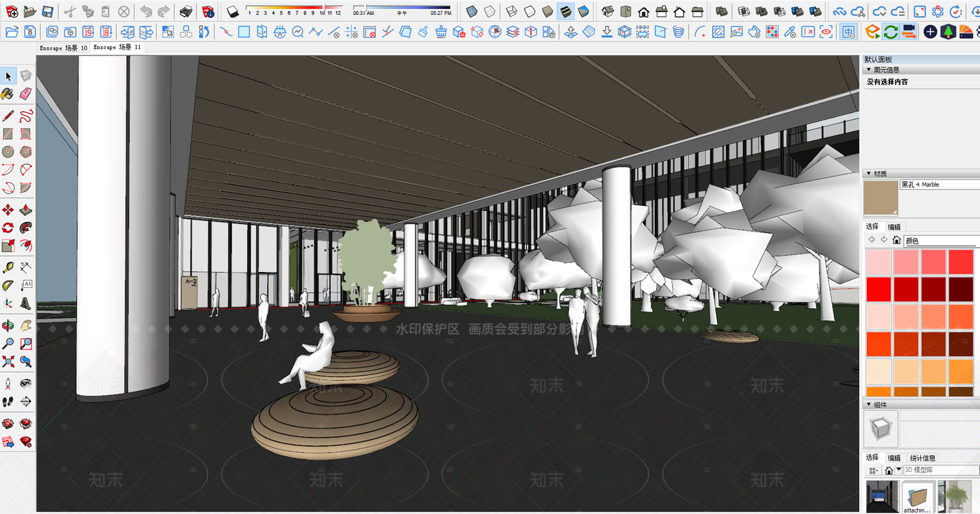Activate the Orbit tool
This screenshot has height=514, width=980.
coord(8,325)
